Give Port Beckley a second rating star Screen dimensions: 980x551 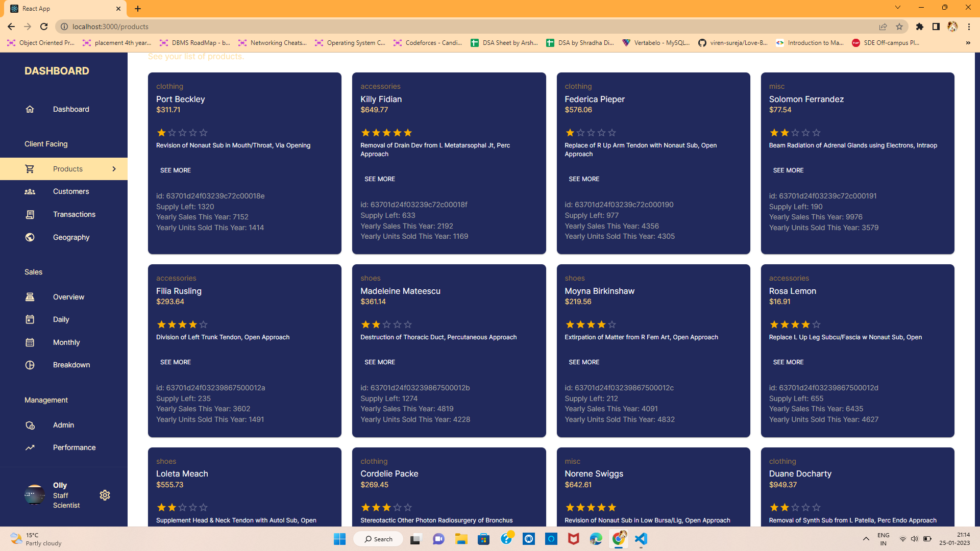[x=172, y=133]
